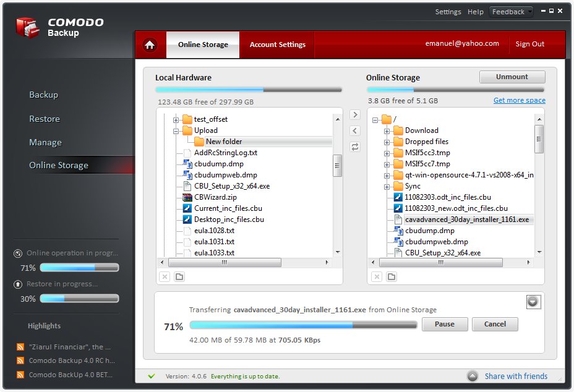Click the Local Hardware disk usage bar
Viewport: 574px width, 392px height.
(248, 90)
